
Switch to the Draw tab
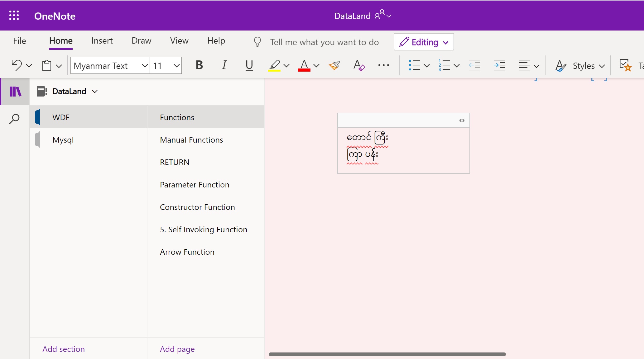point(142,41)
